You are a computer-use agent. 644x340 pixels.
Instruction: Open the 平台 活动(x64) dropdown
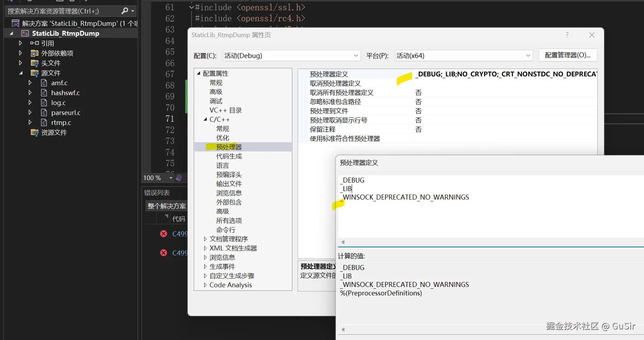click(464, 56)
